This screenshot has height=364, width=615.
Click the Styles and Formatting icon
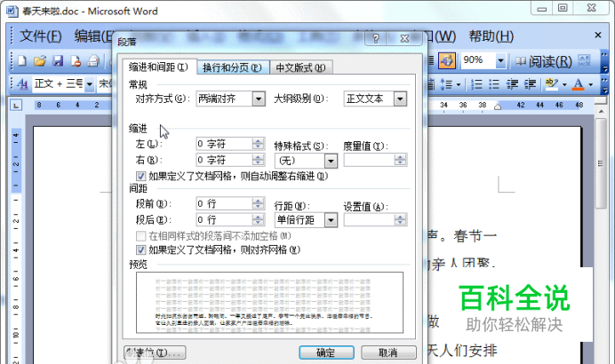click(x=22, y=83)
